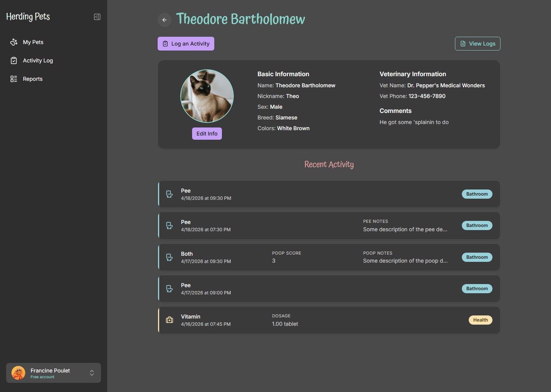Click the 'Free account' label
The width and height of the screenshot is (551, 392).
(x=42, y=377)
